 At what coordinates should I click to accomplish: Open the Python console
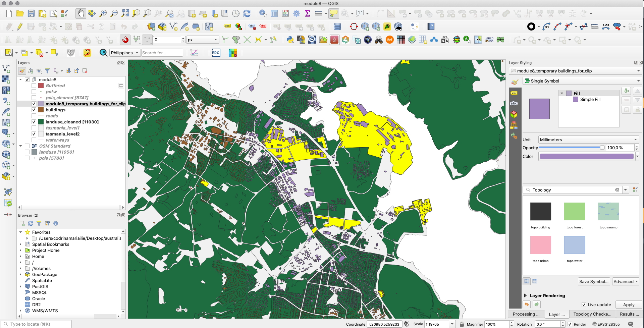(x=290, y=40)
